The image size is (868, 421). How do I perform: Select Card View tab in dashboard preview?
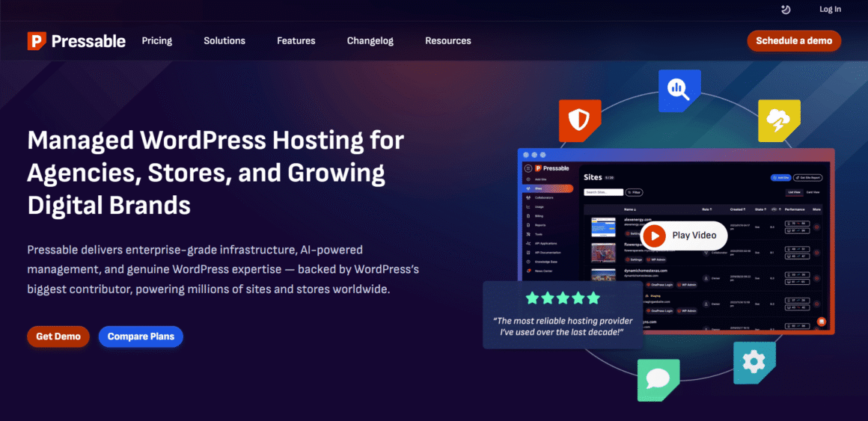click(813, 192)
